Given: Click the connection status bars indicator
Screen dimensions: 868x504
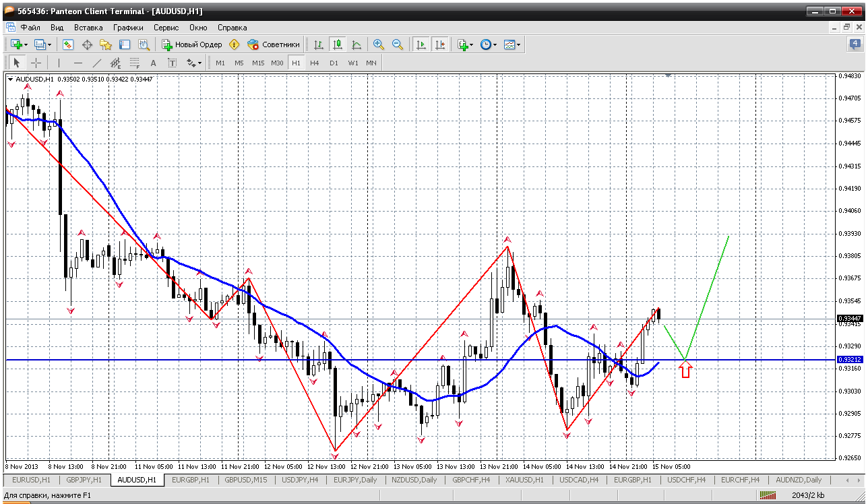Looking at the screenshot, I should [768, 496].
